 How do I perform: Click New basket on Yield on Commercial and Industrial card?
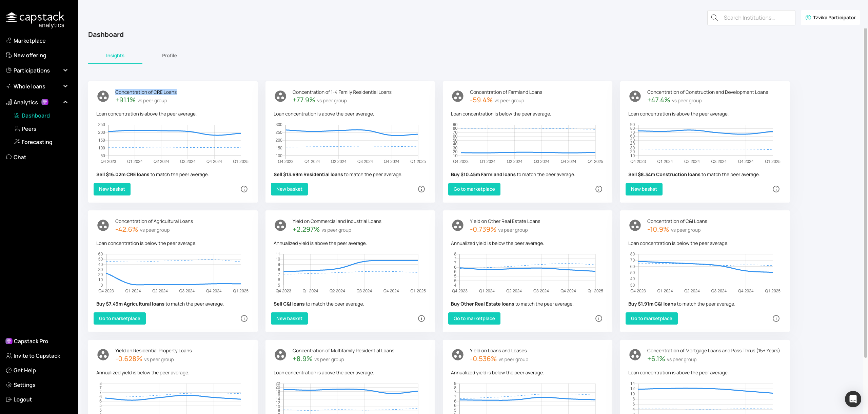point(289,318)
